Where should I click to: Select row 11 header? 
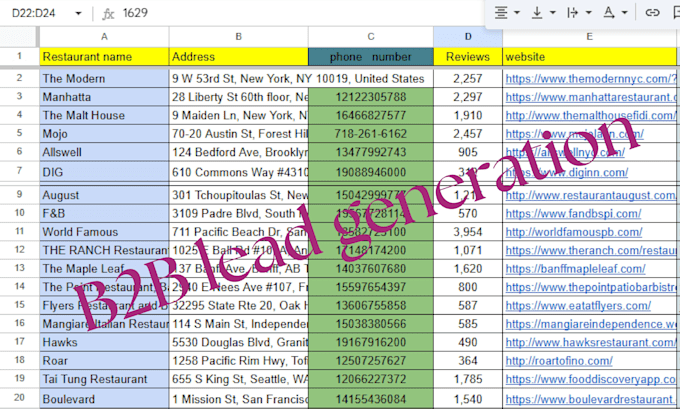[x=19, y=231]
